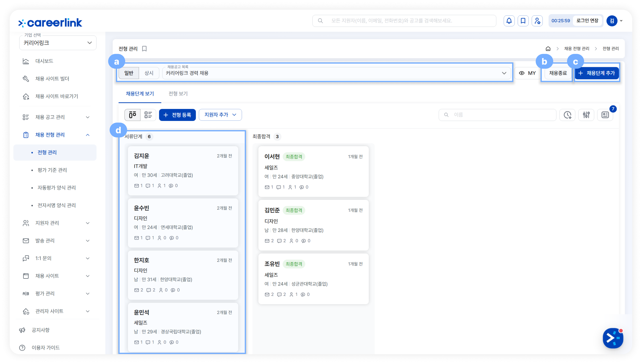642x364 pixels.
Task: Click the 최종합격 badge on 이서현 card
Action: coord(294,157)
